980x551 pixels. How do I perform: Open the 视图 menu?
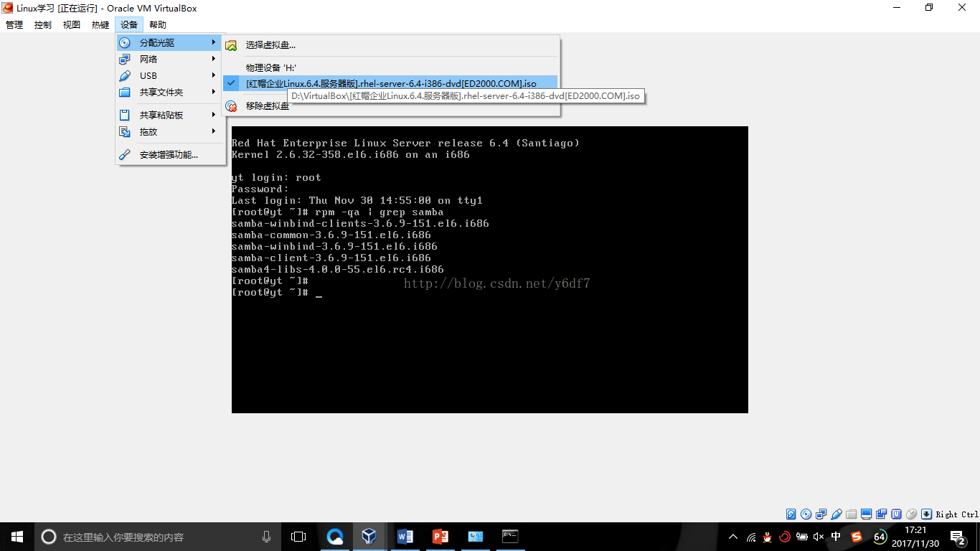point(72,25)
